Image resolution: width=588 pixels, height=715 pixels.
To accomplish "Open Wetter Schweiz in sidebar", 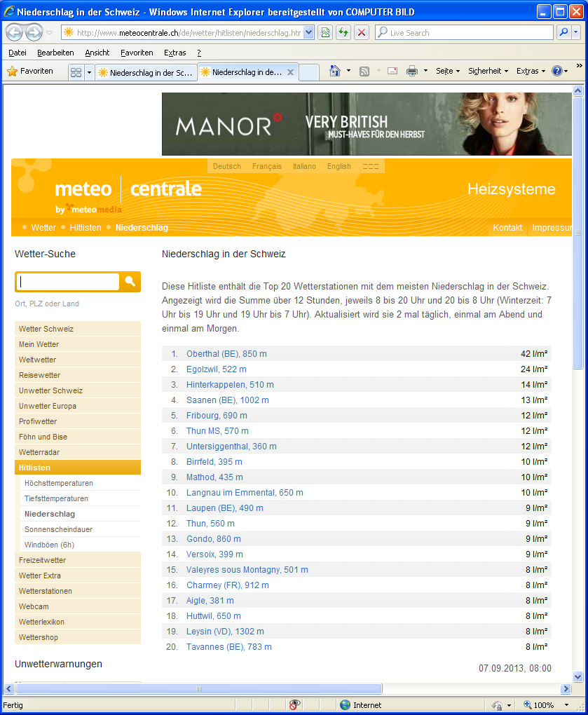I will [x=78, y=329].
